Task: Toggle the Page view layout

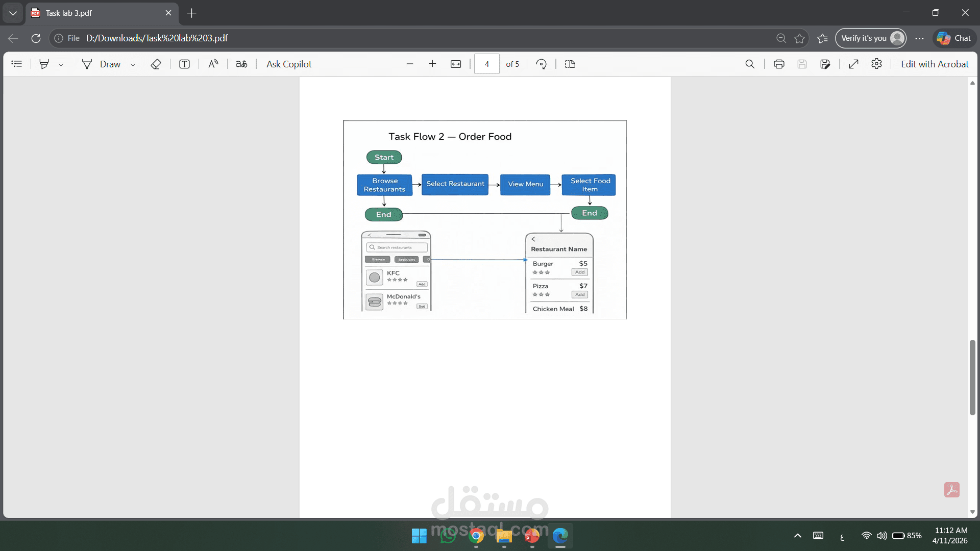Action: click(570, 64)
